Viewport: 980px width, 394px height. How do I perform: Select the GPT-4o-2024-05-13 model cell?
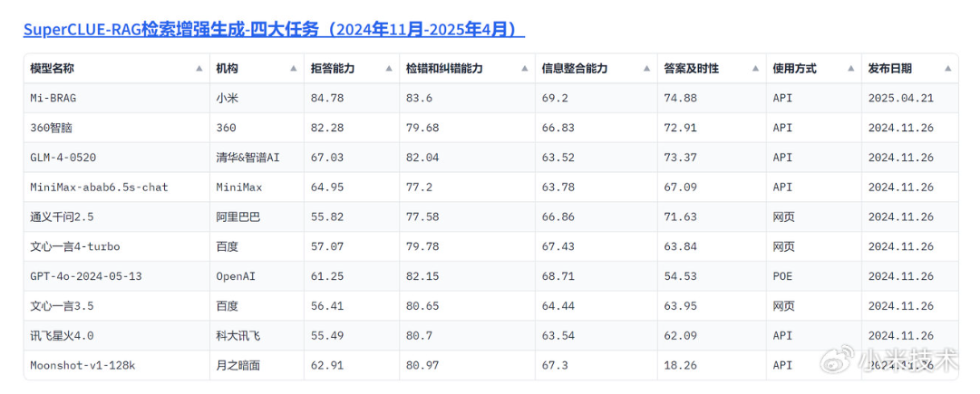coord(117,276)
